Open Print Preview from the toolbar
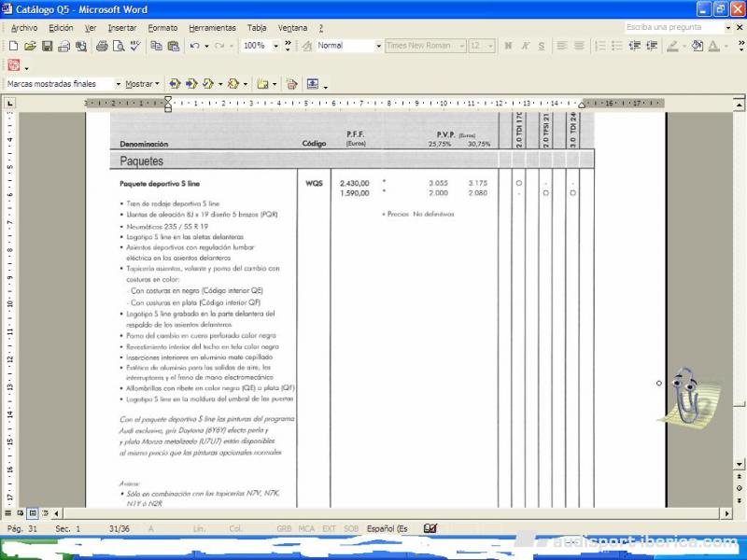Screen dimensions: 747x560 119,46
